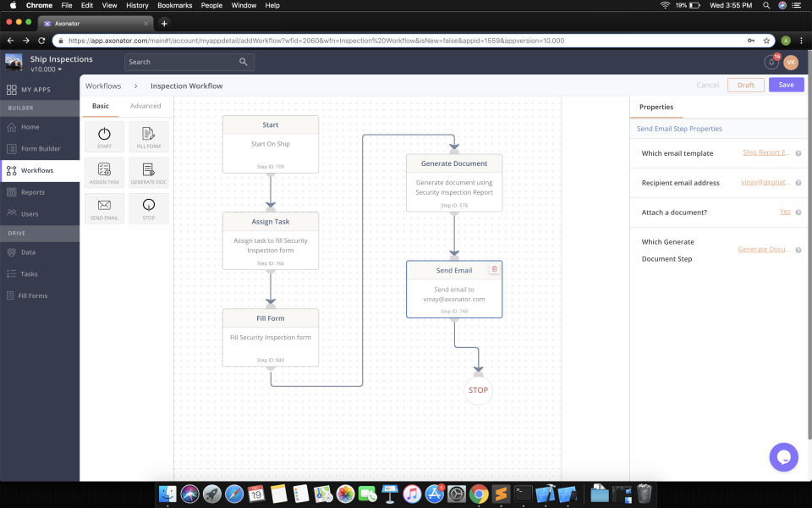Select the STOP step tool

149,208
